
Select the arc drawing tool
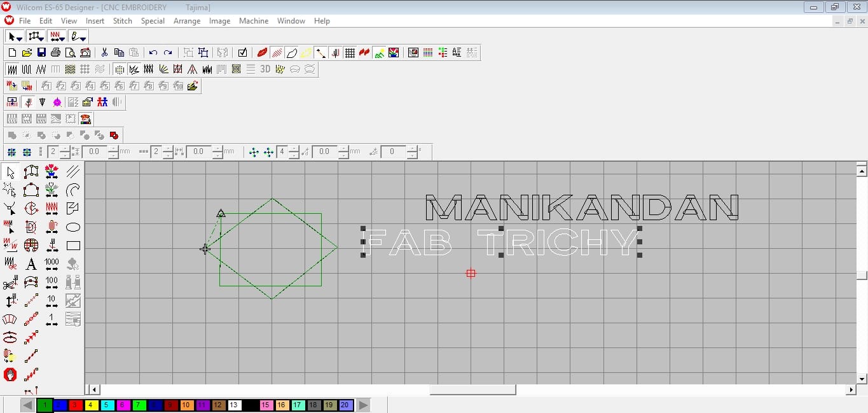point(73,190)
